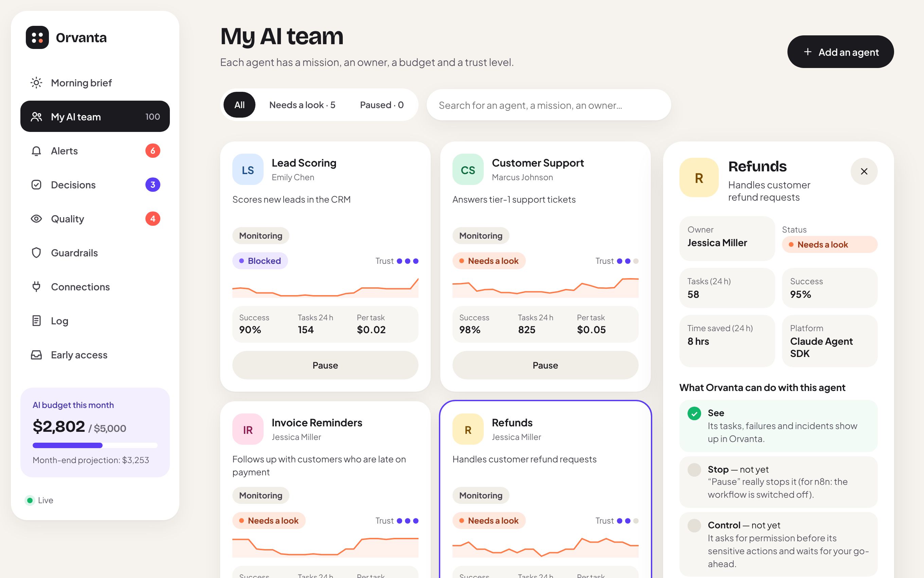This screenshot has width=924, height=578.
Task: Filter by Paused · 0
Action: click(382, 105)
